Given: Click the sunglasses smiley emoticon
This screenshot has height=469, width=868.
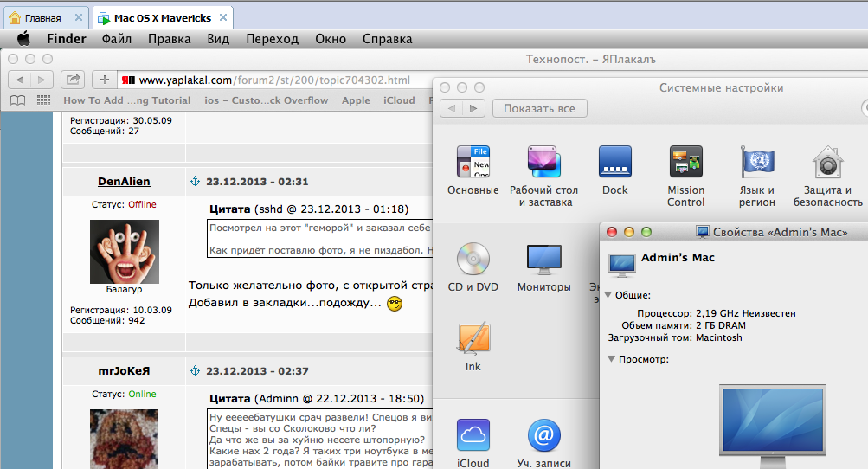Looking at the screenshot, I should click(x=395, y=304).
